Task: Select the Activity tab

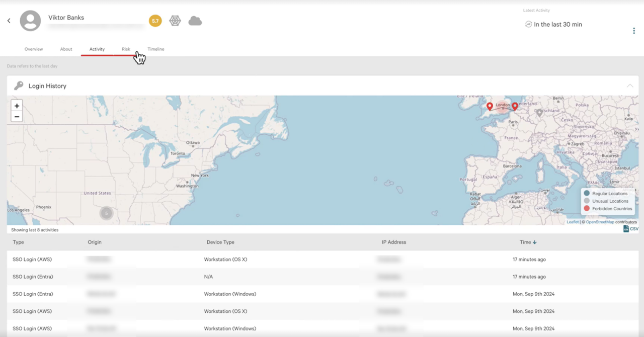Action: click(97, 49)
